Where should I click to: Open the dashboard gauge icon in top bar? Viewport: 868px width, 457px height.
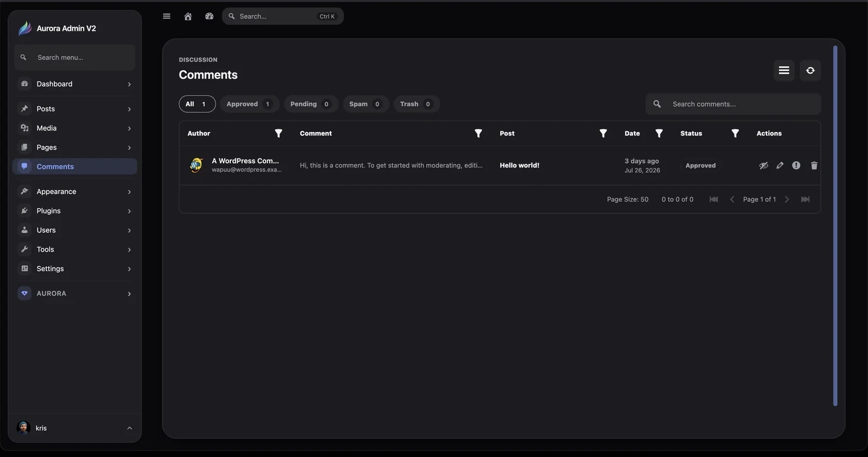209,16
